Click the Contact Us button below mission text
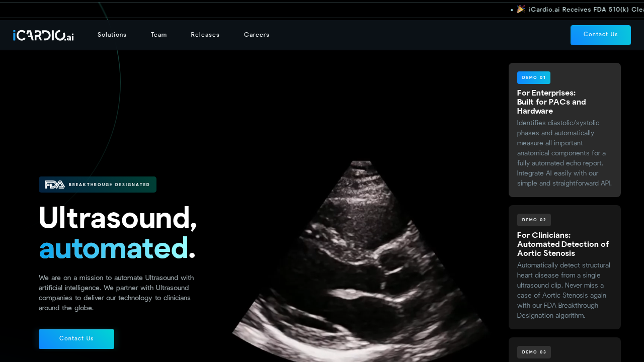The width and height of the screenshot is (644, 362). (x=76, y=339)
